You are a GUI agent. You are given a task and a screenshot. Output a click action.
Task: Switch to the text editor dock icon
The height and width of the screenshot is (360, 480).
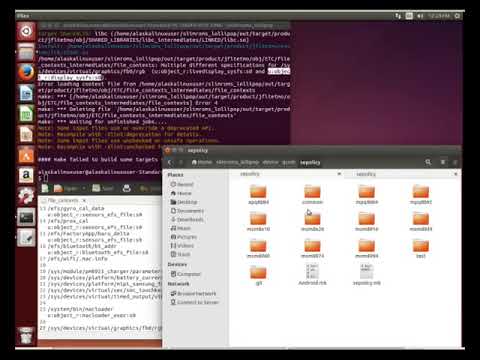[26, 238]
